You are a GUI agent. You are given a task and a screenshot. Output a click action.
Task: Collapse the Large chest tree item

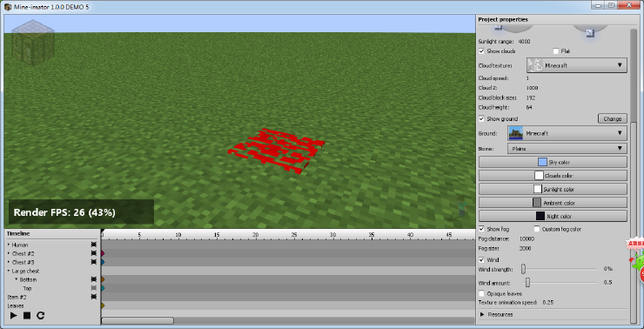[x=8, y=271]
